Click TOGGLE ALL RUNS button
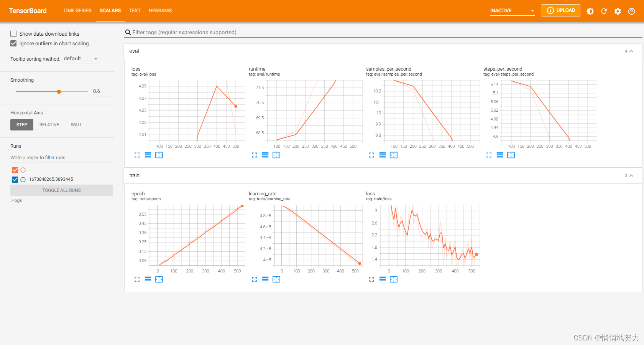 [61, 190]
